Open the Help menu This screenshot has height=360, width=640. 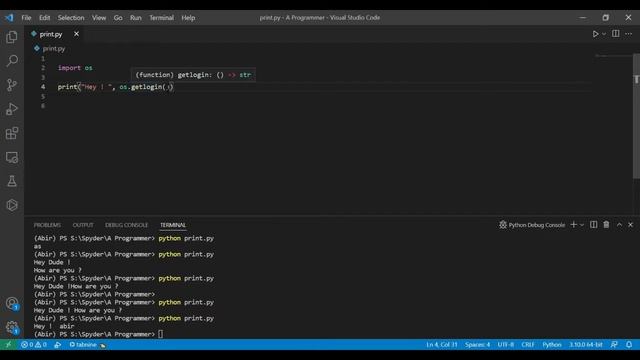pos(188,18)
